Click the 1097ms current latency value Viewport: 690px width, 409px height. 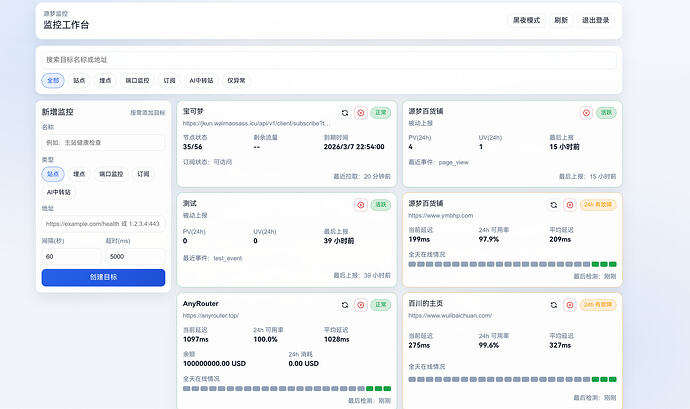196,339
